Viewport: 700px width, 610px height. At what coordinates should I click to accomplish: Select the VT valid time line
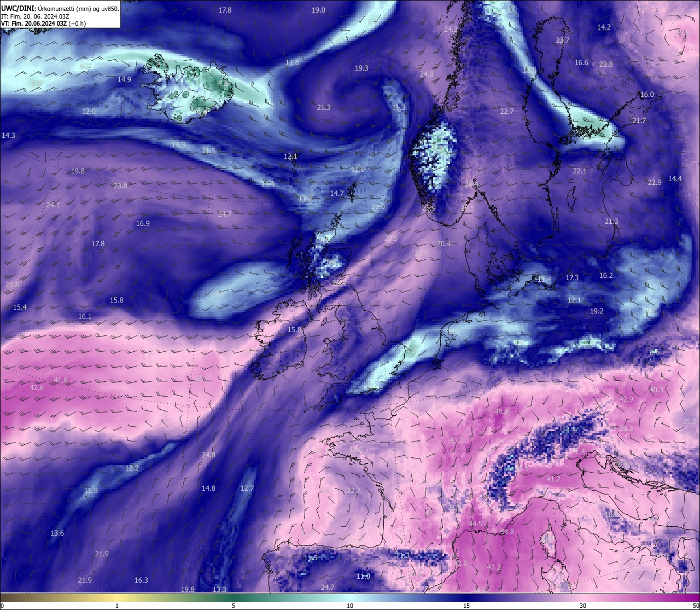pyautogui.click(x=43, y=24)
